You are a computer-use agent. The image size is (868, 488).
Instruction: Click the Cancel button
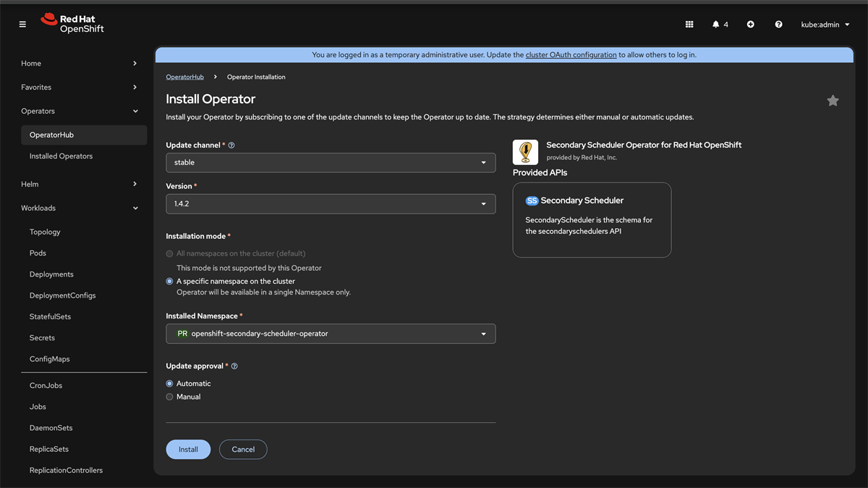click(243, 450)
